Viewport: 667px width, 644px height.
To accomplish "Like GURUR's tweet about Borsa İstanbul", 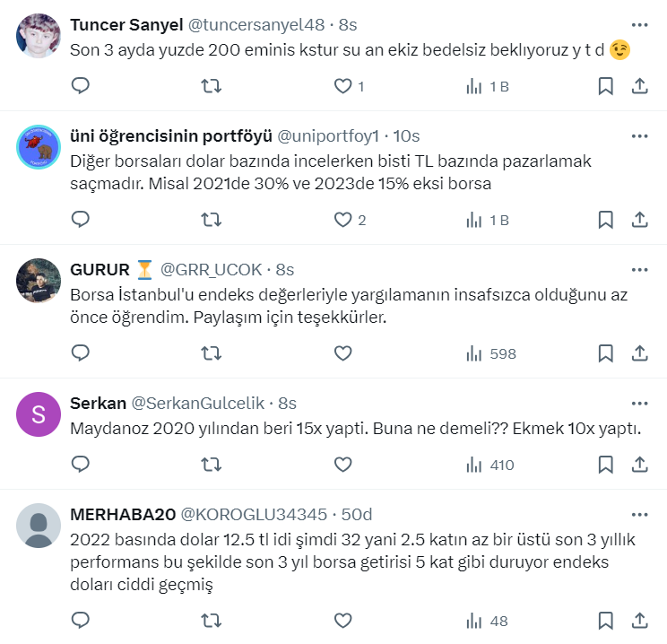I will (x=342, y=353).
